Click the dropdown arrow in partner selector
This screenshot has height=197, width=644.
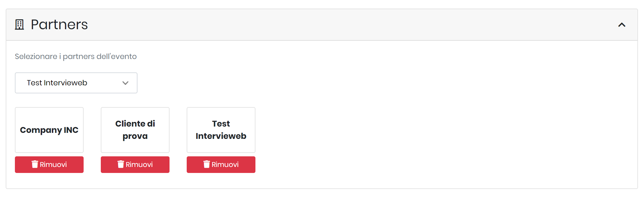pyautogui.click(x=125, y=83)
